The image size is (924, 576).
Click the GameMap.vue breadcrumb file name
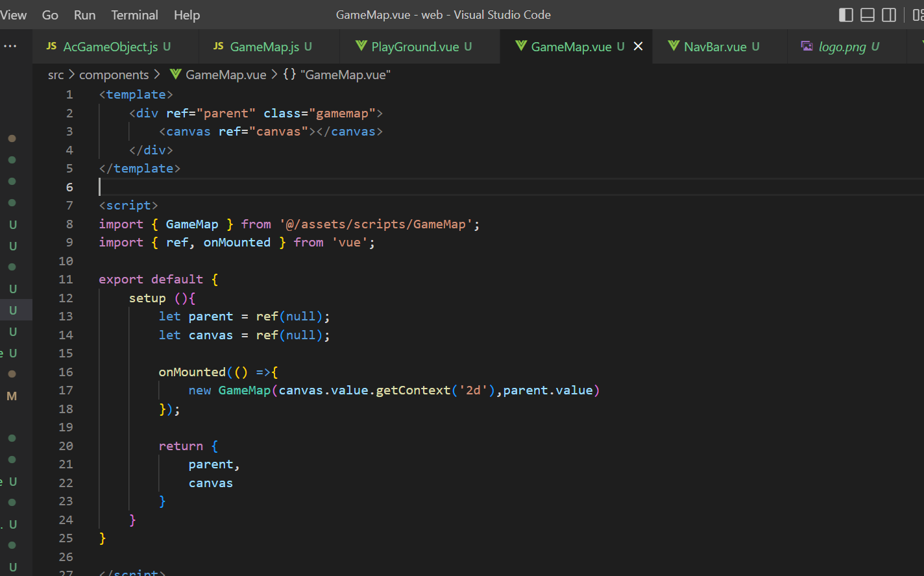point(226,75)
